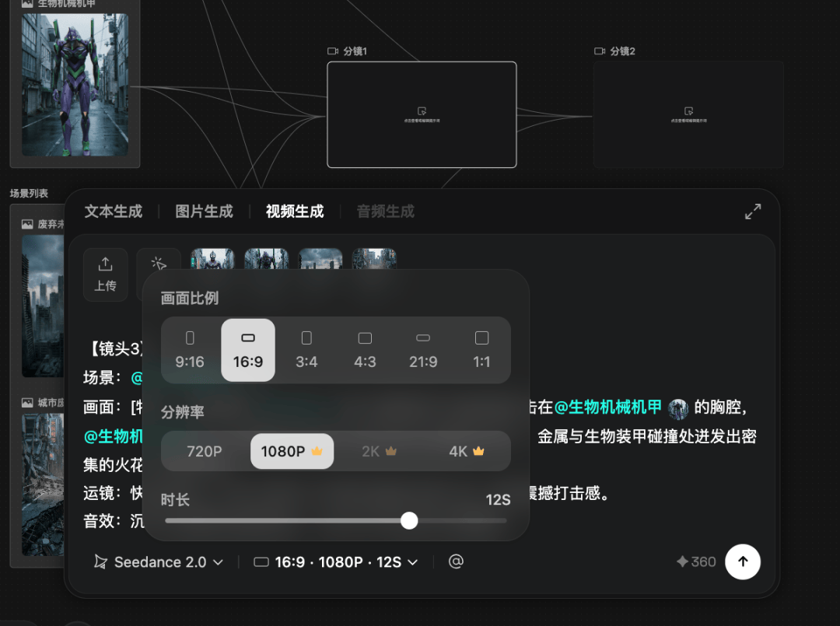
Task: Open the Seedance 2.0 model dropdown
Action: point(159,561)
